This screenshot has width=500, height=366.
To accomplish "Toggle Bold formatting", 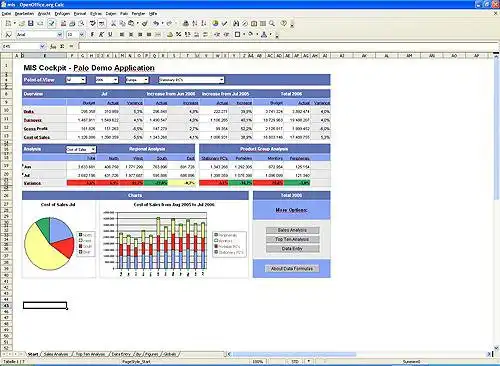I will tap(92, 34).
